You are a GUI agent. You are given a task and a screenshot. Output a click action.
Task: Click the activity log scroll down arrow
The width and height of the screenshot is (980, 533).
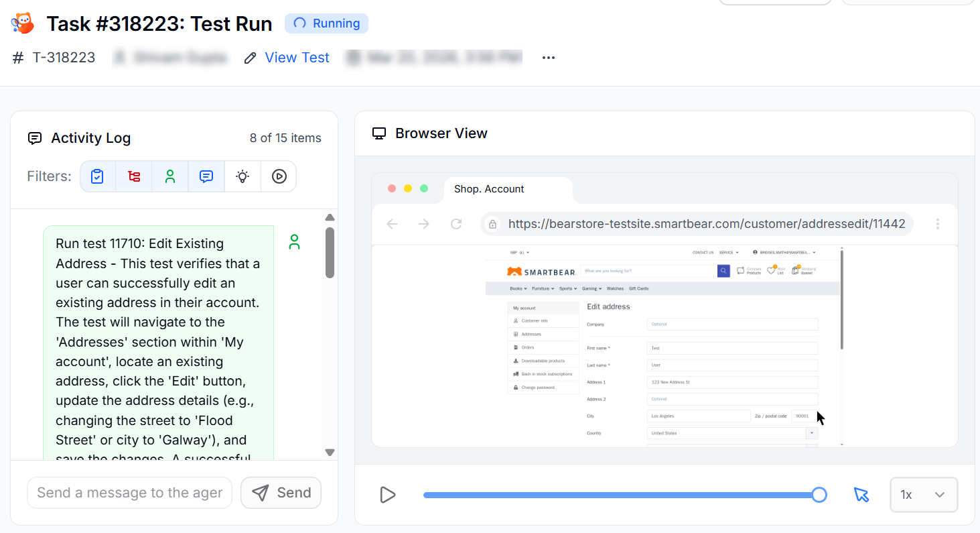pyautogui.click(x=330, y=453)
